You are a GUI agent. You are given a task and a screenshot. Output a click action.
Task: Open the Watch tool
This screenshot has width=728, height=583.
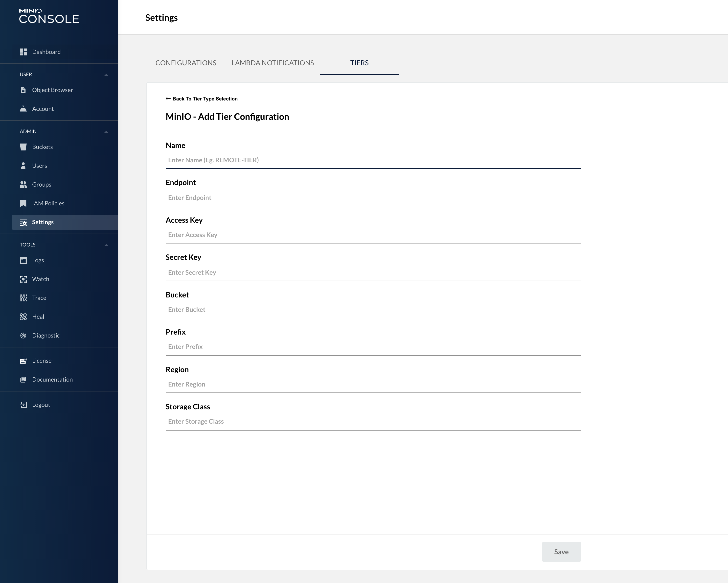tap(65, 279)
